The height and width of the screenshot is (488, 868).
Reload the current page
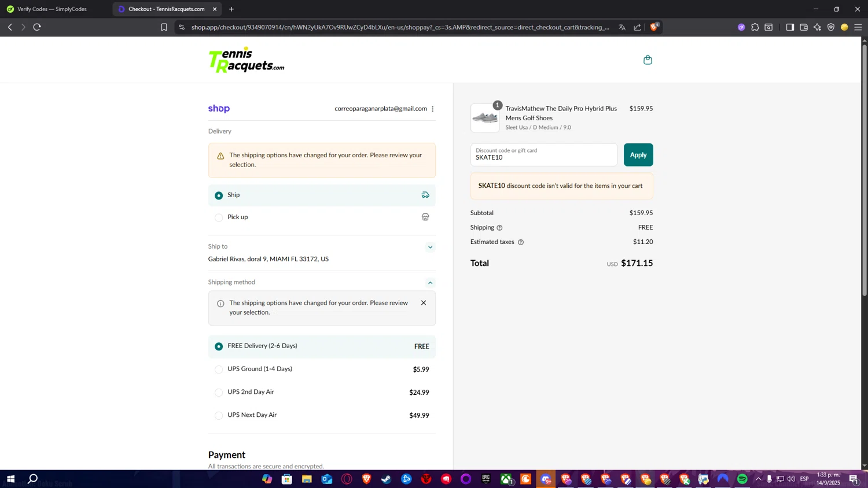pyautogui.click(x=37, y=27)
